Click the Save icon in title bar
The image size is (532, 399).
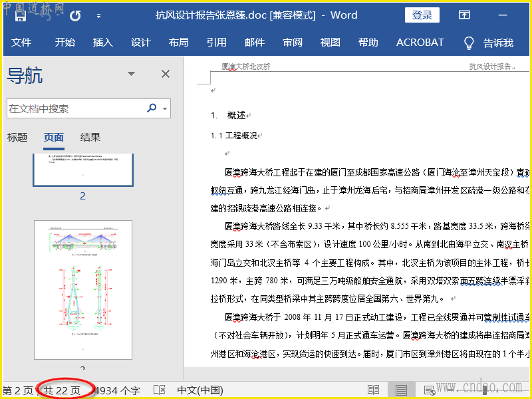pyautogui.click(x=20, y=15)
